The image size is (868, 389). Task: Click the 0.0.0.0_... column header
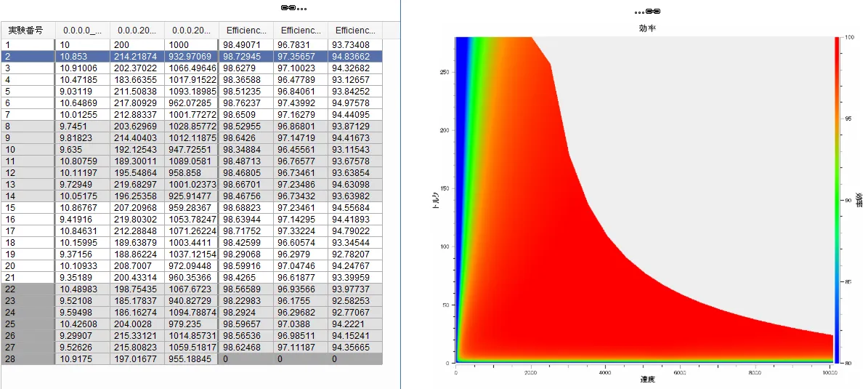click(x=82, y=31)
